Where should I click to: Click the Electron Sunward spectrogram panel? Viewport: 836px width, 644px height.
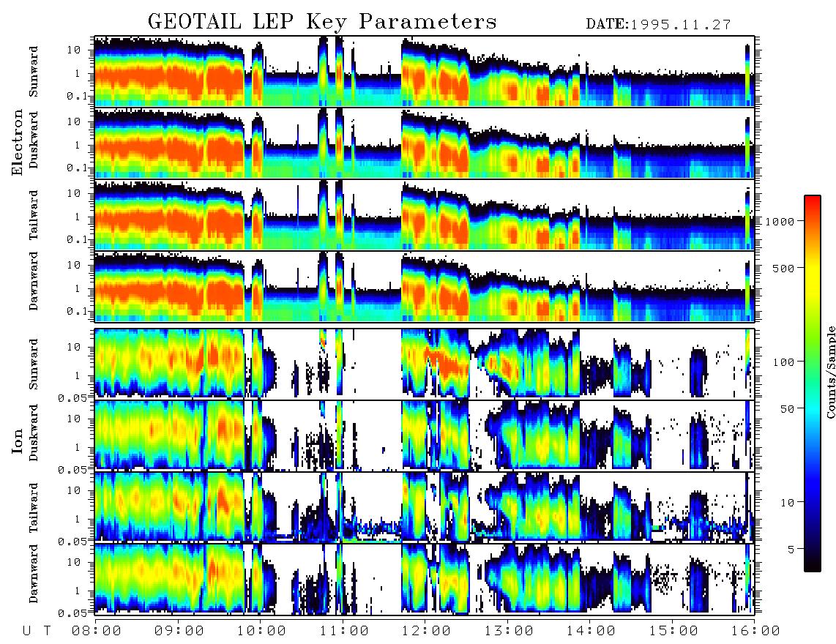coord(425,72)
